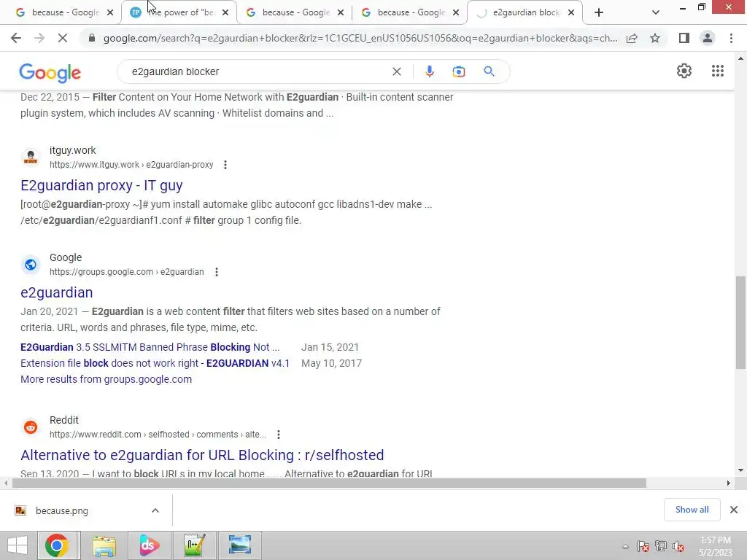Open the Chrome profile avatar
747x560 pixels.
[x=708, y=38]
